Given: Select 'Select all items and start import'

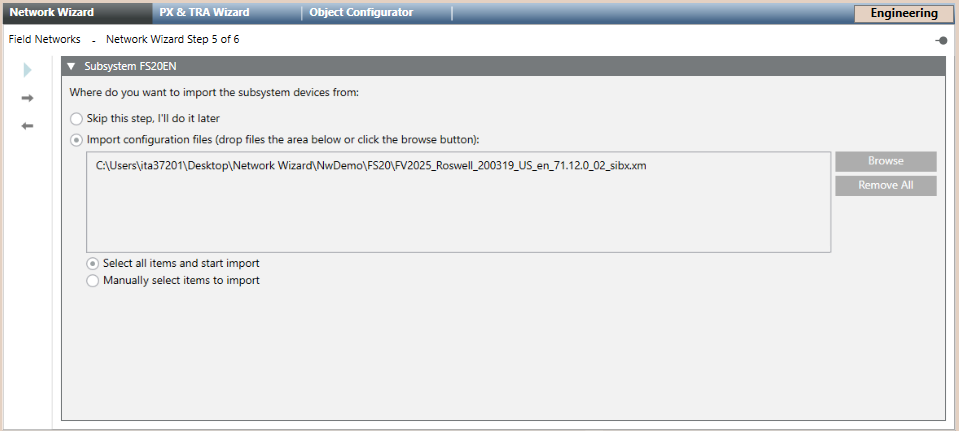Looking at the screenshot, I should 93,264.
